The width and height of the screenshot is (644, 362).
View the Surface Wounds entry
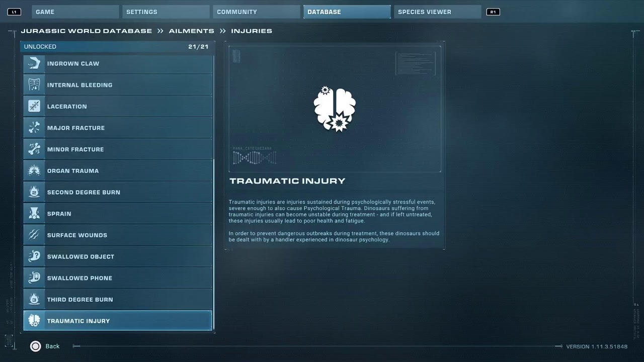pos(118,235)
